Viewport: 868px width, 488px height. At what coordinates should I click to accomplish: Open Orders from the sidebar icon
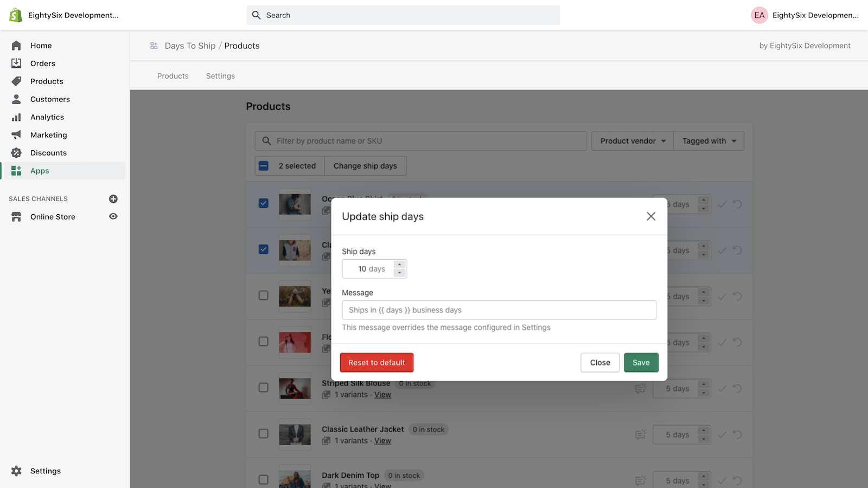pyautogui.click(x=16, y=63)
